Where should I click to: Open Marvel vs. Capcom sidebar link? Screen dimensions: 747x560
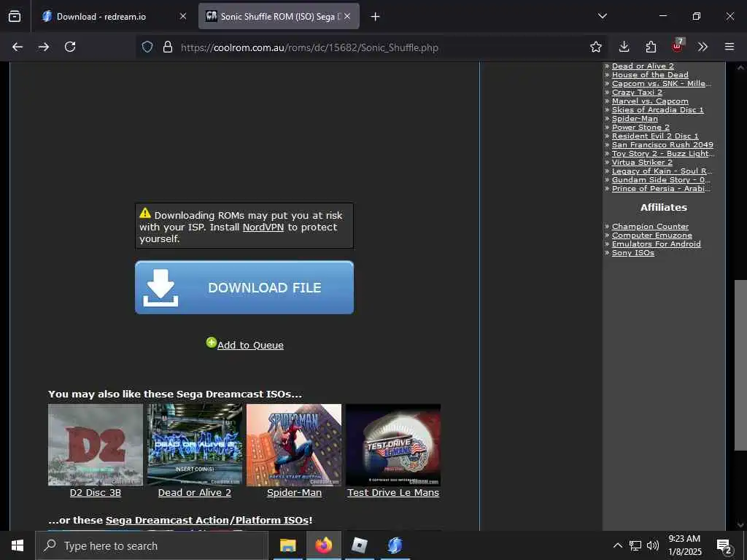coord(650,101)
